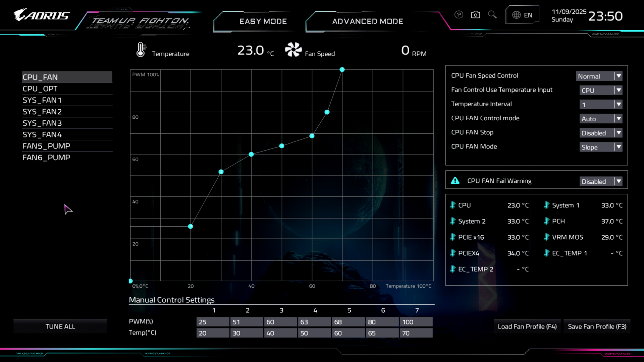
Task: Click the help question mark icon
Action: [459, 15]
